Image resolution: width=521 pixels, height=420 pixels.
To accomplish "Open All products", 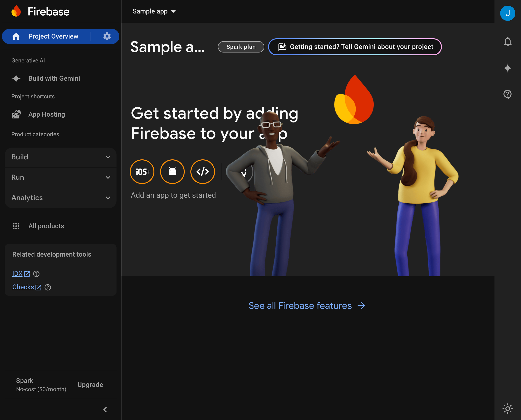I will point(46,226).
